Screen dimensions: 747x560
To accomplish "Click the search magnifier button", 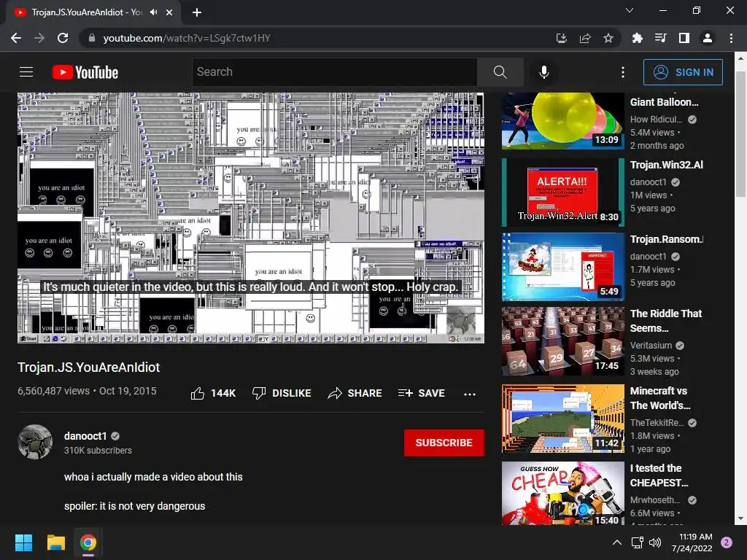I will pos(500,72).
